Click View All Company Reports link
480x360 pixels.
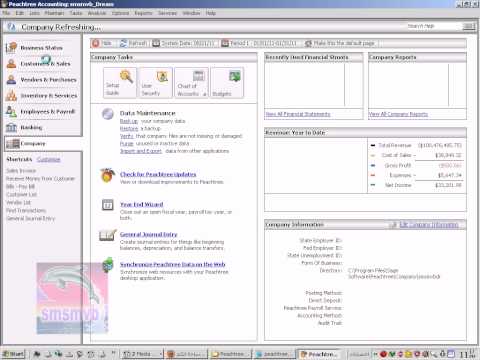click(398, 114)
